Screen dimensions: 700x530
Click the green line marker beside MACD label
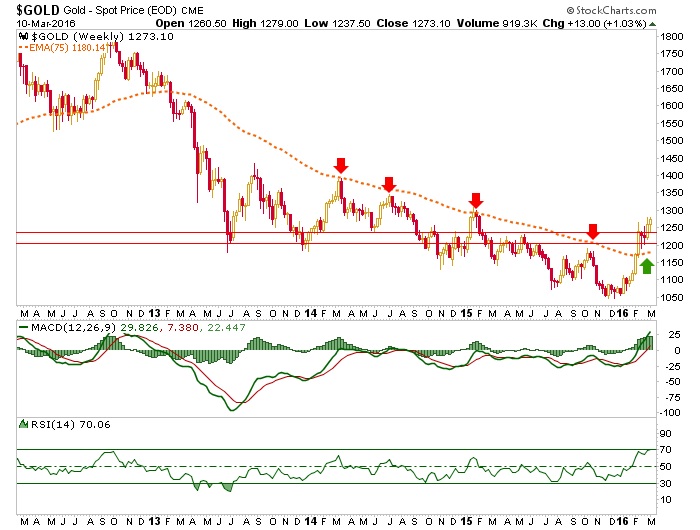pos(23,327)
